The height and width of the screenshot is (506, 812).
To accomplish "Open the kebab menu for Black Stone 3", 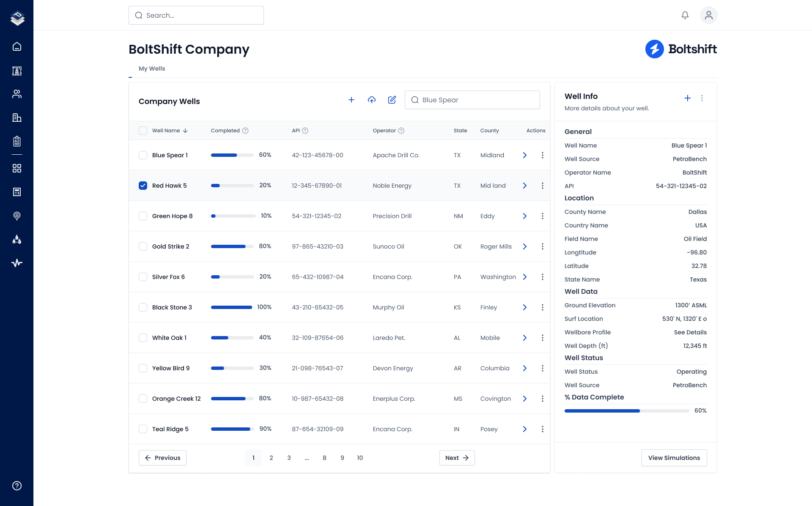I will tap(543, 307).
